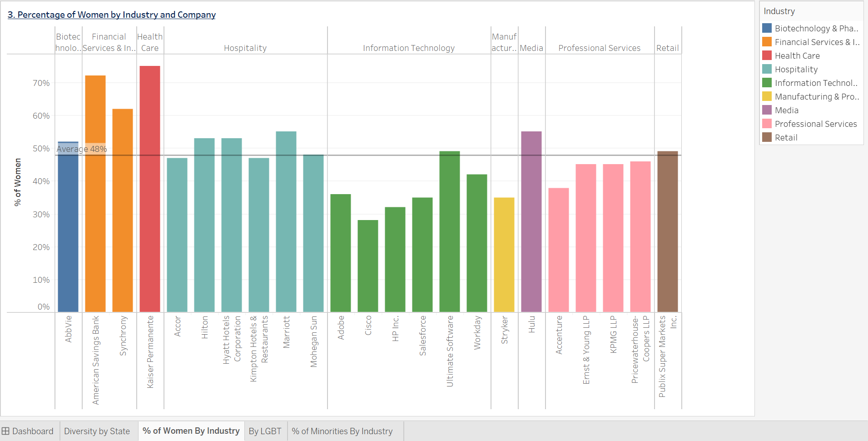
Task: Select the Ultimate Software bar
Action: 450,232
